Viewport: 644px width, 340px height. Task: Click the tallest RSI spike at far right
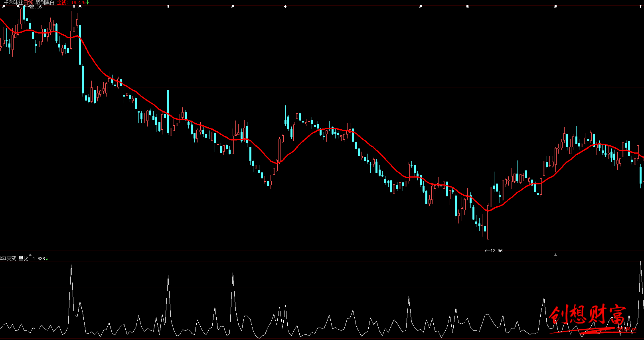coord(641,264)
